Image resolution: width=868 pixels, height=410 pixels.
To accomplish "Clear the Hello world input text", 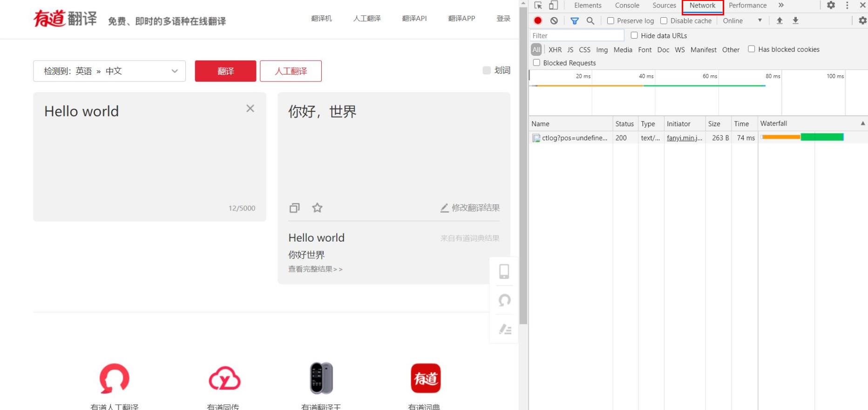I will pos(251,108).
